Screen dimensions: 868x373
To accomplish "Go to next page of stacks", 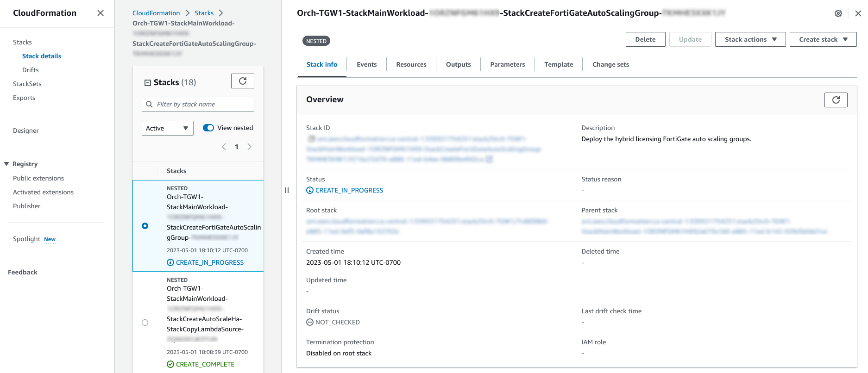I will (250, 147).
